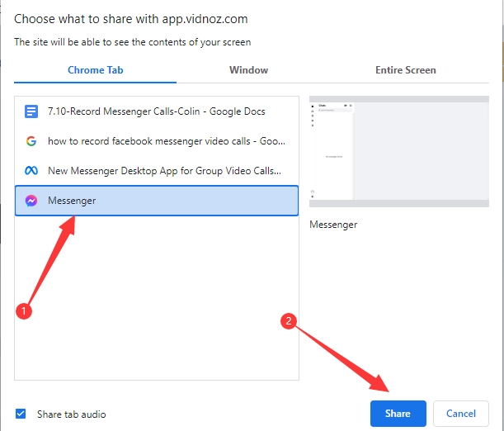Switch to the Window tab
Screen dimensions: 504x431
click(x=248, y=70)
